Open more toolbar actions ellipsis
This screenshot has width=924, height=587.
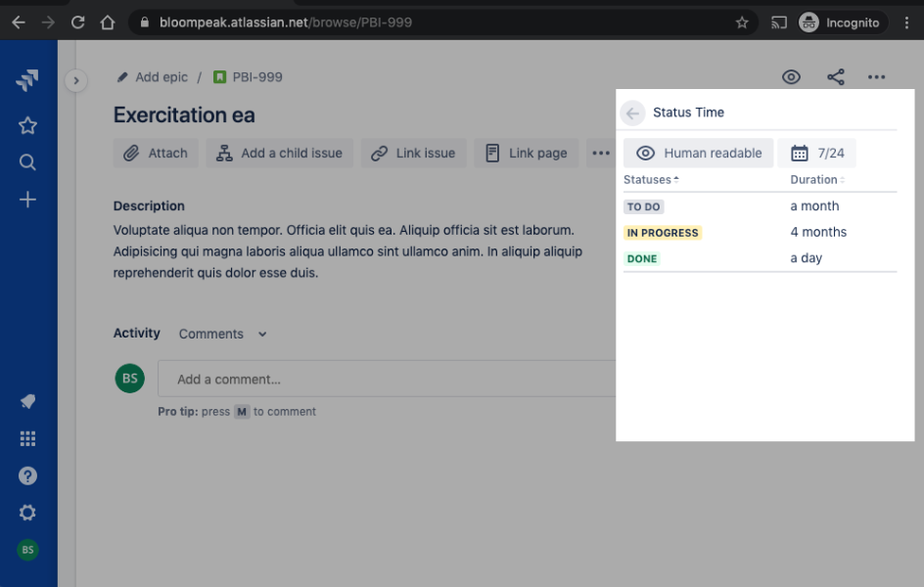[600, 153]
